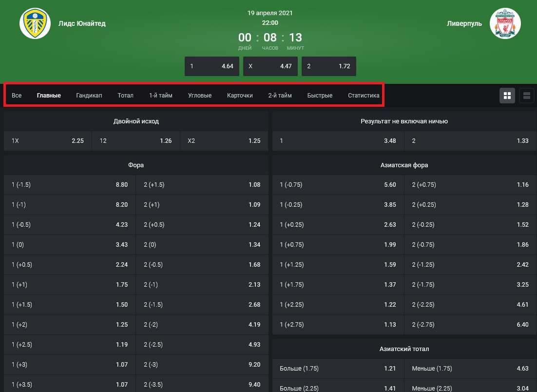Screen dimensions: 537x392
Task: Collapse the Фора market header
Action: 136,165
